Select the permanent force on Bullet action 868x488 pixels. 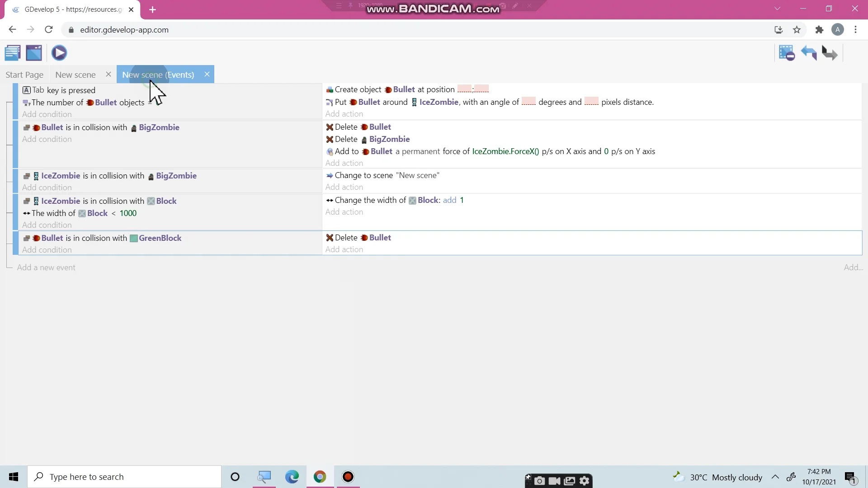tap(491, 151)
